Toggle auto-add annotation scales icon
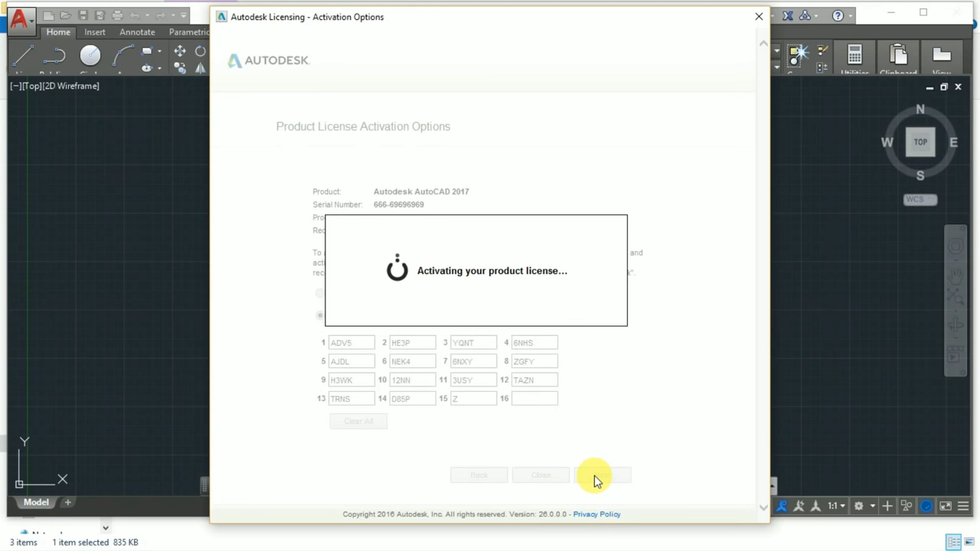 (x=799, y=506)
